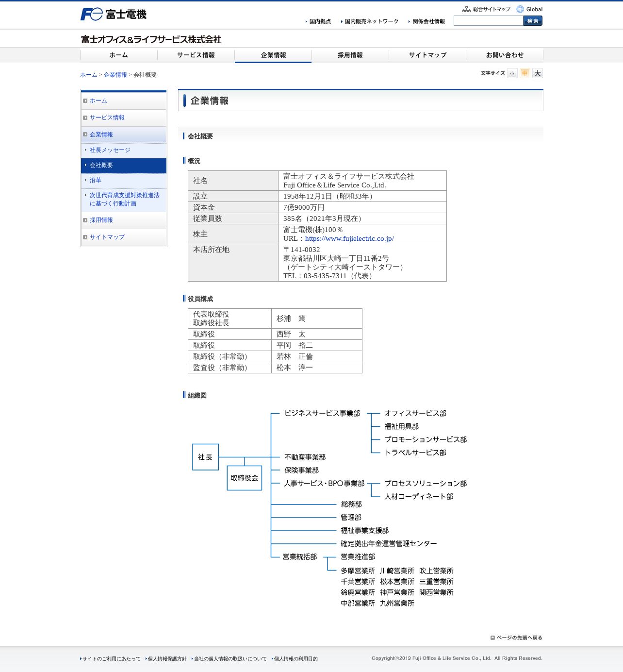Click ホーム in the breadcrumb trail
This screenshot has width=623, height=672.
(x=89, y=75)
